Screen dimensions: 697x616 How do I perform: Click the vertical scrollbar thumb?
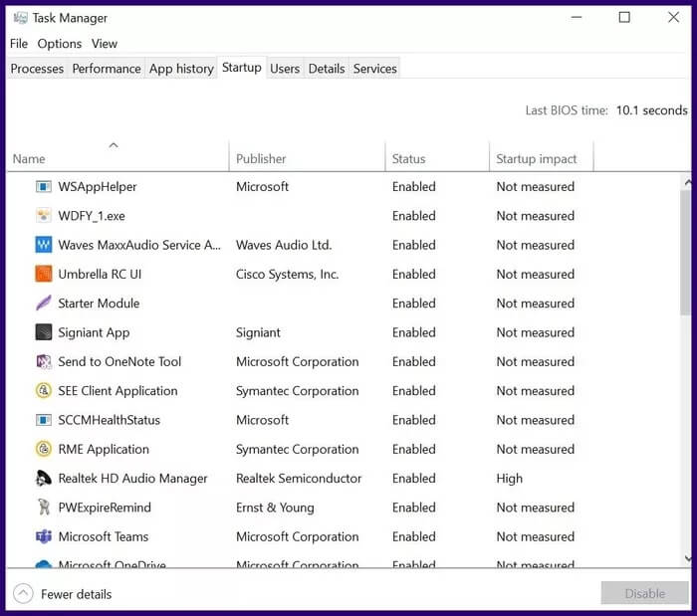pyautogui.click(x=686, y=253)
